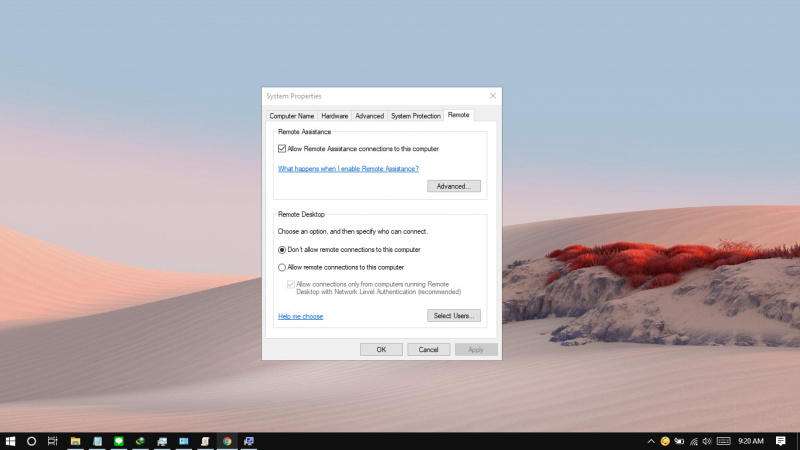Open the Help me choose link
The image size is (800, 450).
tap(301, 316)
